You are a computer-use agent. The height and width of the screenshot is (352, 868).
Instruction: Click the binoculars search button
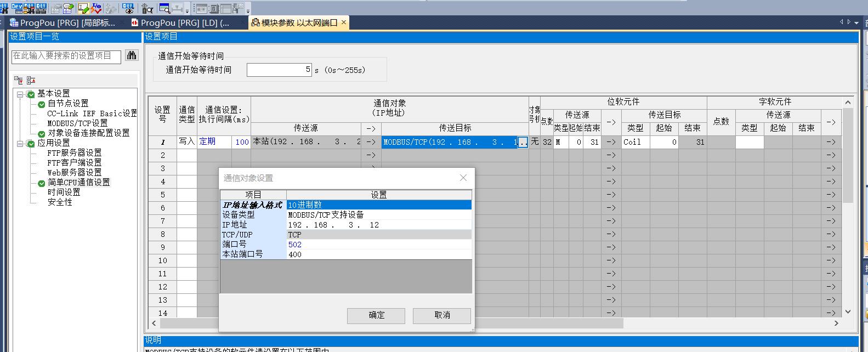(132, 55)
